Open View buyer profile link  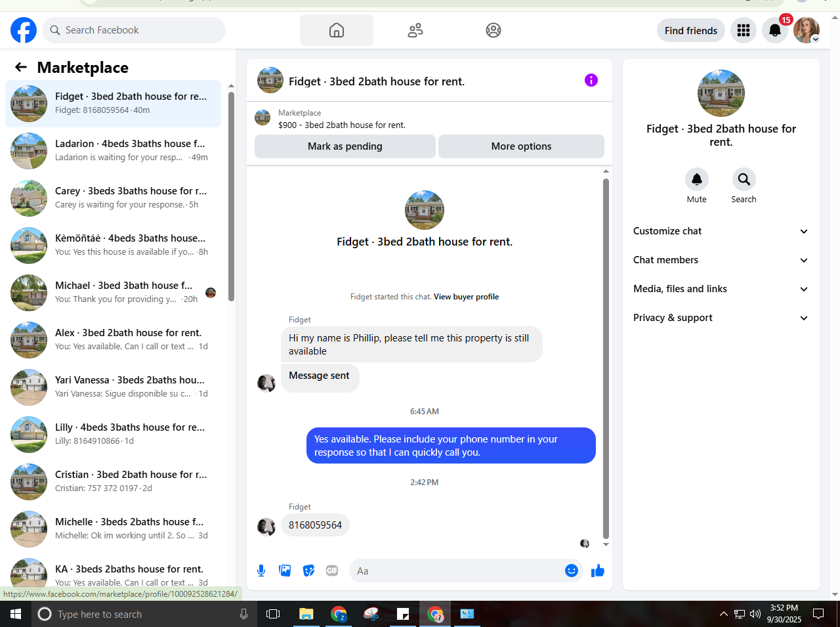pos(466,297)
